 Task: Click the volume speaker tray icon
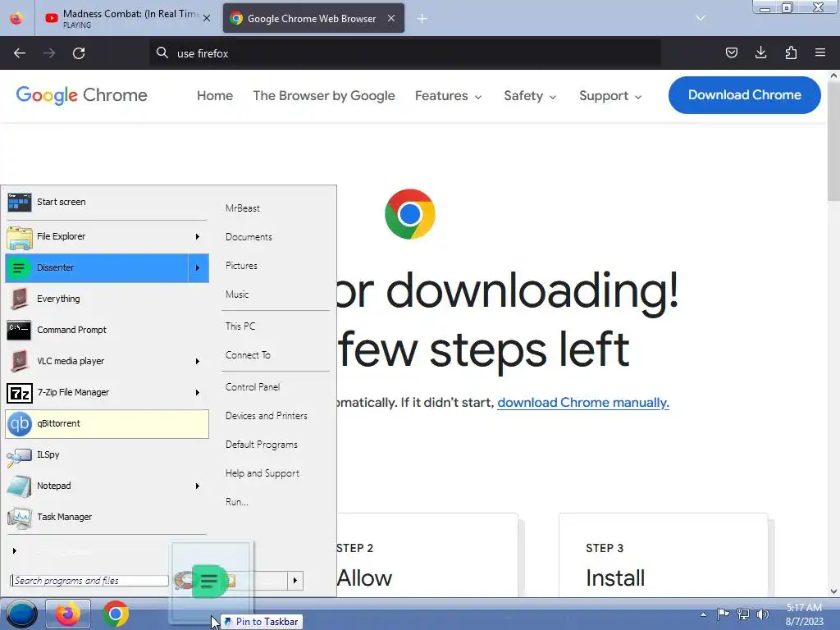[x=762, y=614]
